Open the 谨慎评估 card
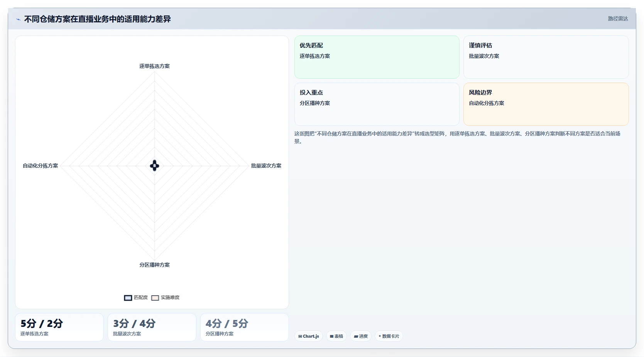The image size is (644, 357). pos(546,57)
